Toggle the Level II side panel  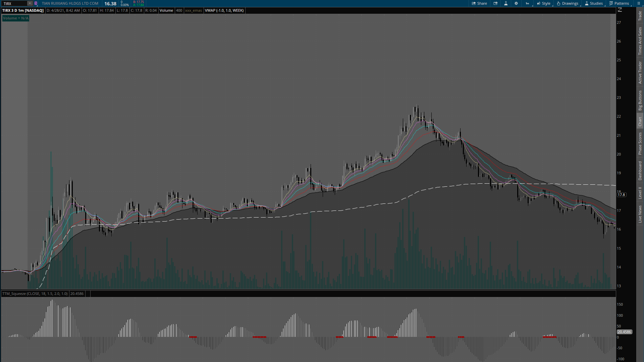point(640,193)
